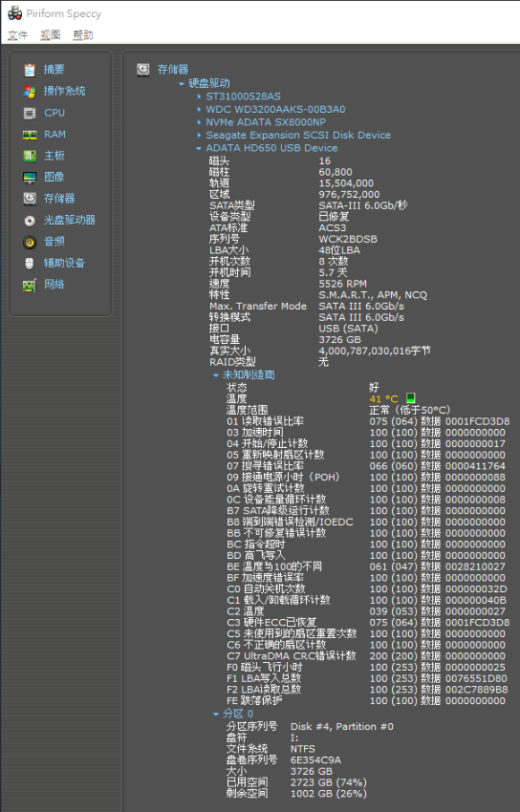Collapse the ADATA HD650 USB Device arrow
The height and width of the screenshot is (812, 520).
point(199,148)
